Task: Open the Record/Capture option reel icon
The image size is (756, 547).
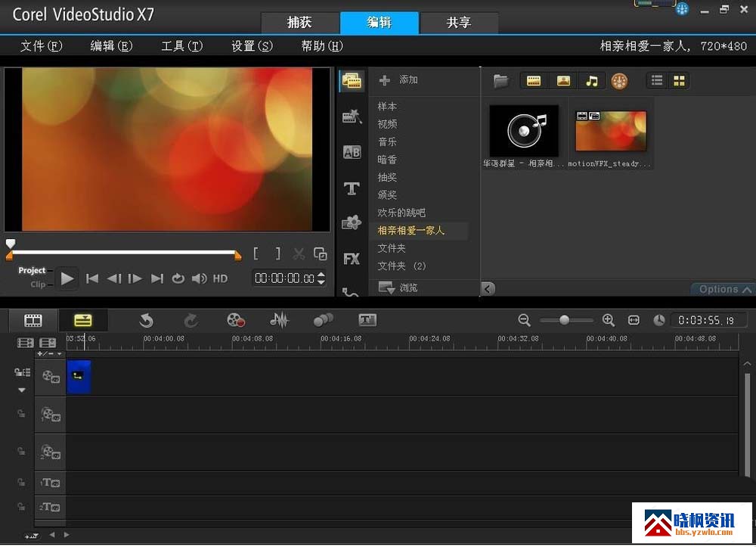Action: click(236, 320)
